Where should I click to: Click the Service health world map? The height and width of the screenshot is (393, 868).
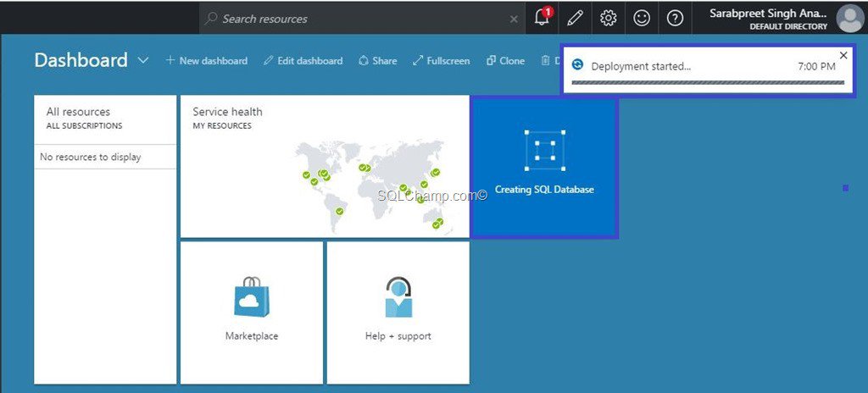point(376,186)
